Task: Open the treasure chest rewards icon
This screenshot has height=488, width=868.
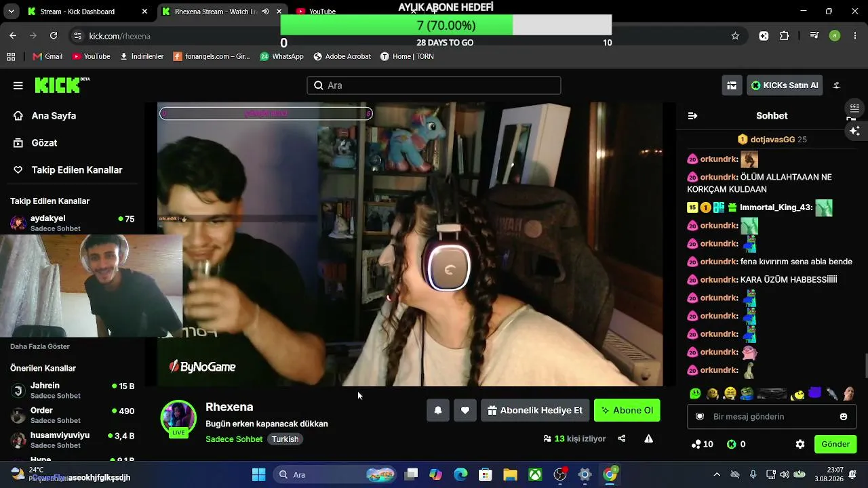Action: point(732,85)
